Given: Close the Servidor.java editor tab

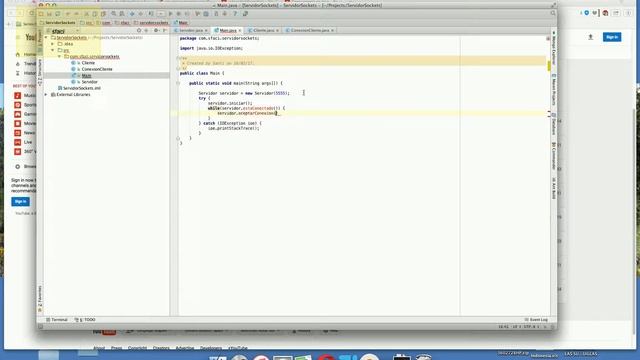Looking at the screenshot, I should click(206, 31).
